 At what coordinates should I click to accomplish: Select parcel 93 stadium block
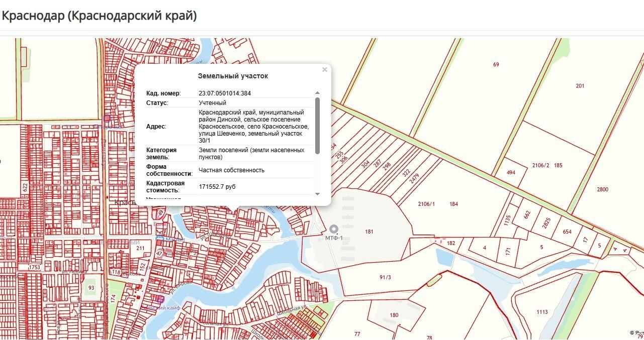pyautogui.click(x=91, y=288)
